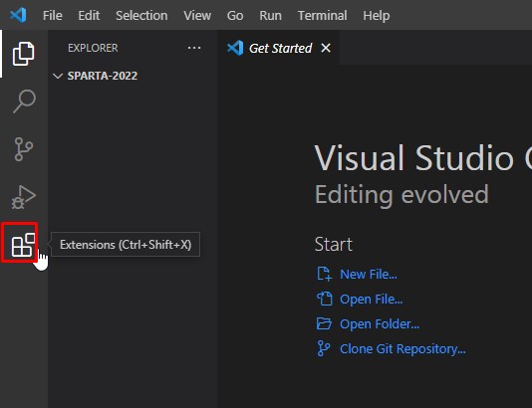Click the Clone Git Repository... link
532x408 pixels.
coord(402,348)
